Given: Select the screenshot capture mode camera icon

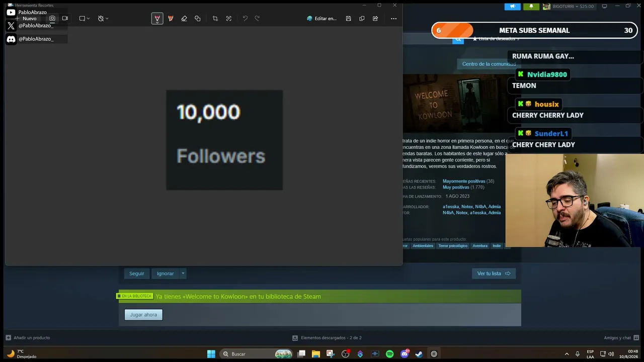Looking at the screenshot, I should click(52, 18).
